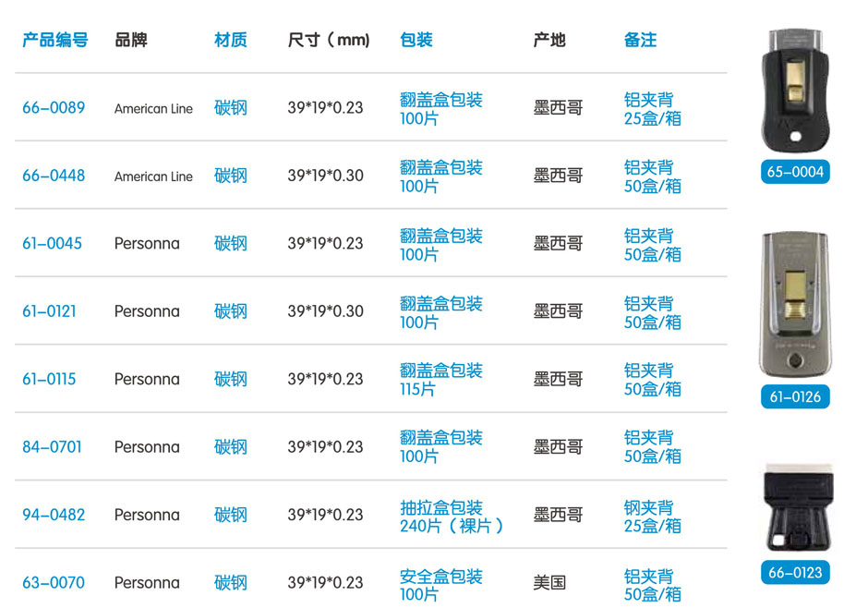This screenshot has height=608, width=868.
Task: Click the 尺寸 (mm) column header
Action: 329,41
